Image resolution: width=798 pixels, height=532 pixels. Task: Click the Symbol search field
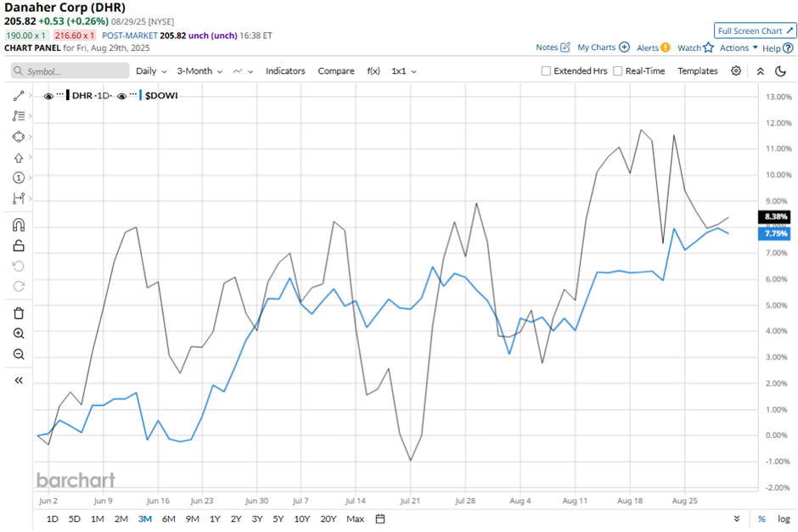70,71
